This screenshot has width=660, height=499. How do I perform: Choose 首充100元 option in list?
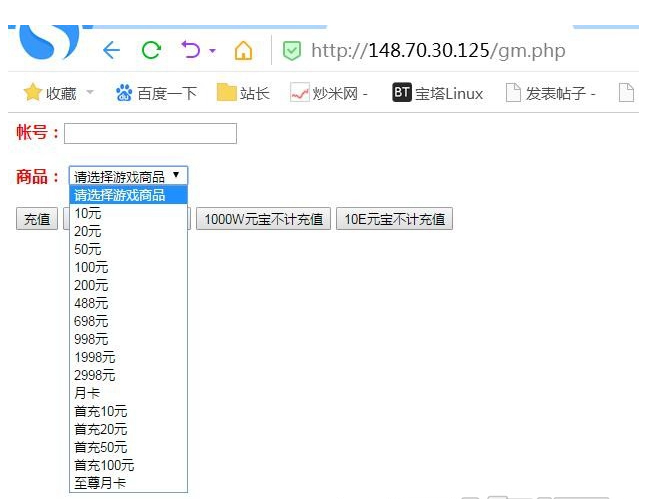104,465
